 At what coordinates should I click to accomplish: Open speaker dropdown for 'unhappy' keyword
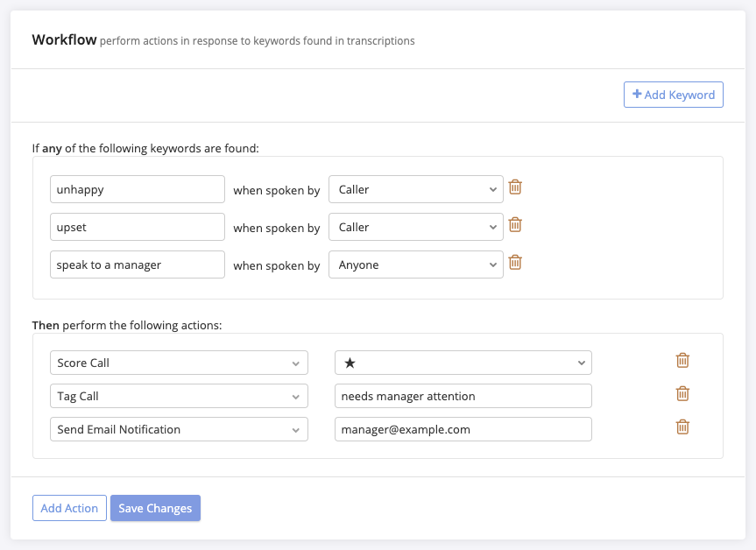click(x=415, y=189)
